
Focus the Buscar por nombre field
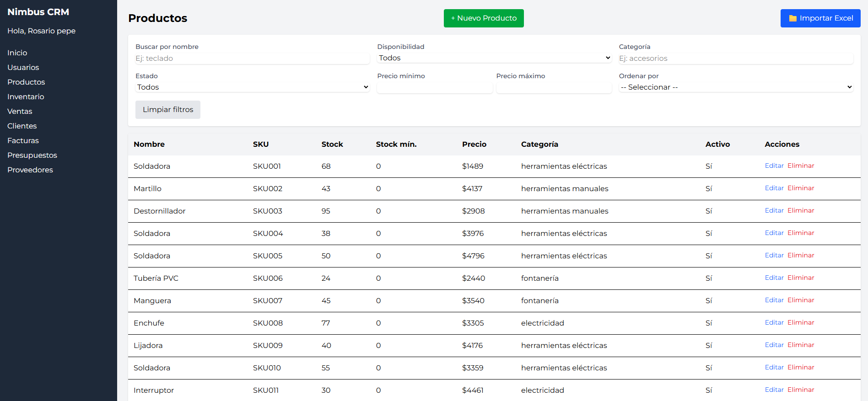pyautogui.click(x=252, y=59)
